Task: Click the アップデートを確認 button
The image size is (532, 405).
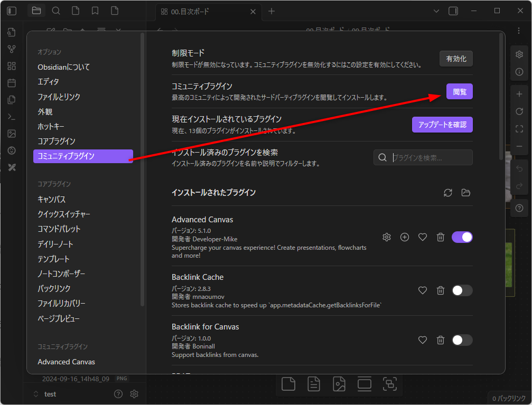Action: click(442, 125)
